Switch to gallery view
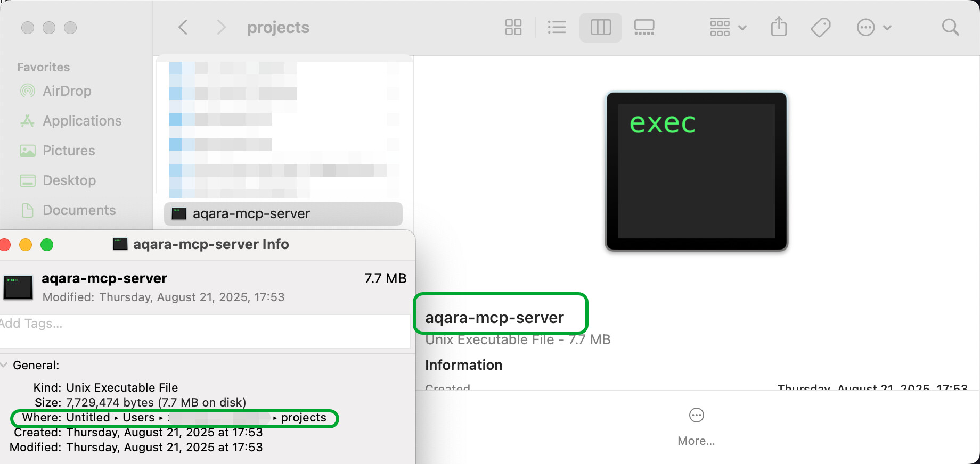This screenshot has width=980, height=464. point(644,27)
